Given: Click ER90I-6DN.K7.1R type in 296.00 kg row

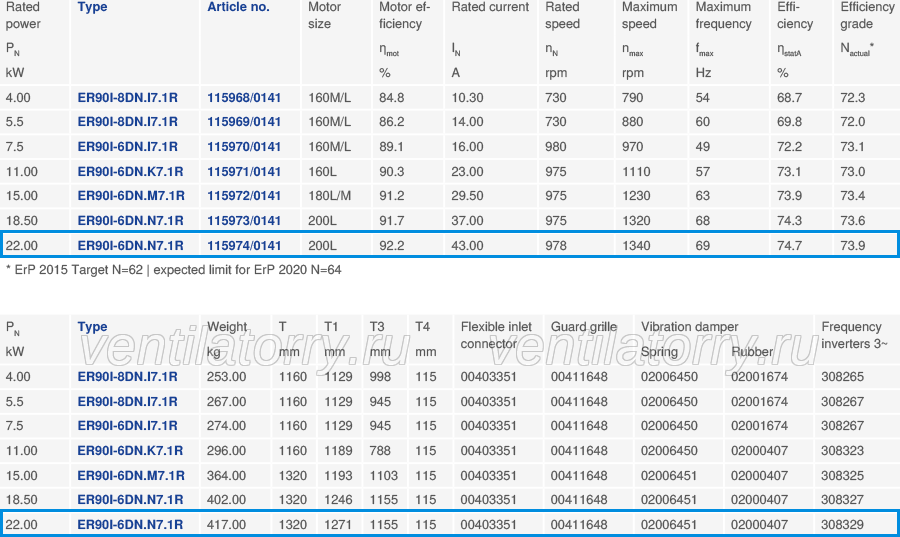Looking at the screenshot, I should click(130, 450).
